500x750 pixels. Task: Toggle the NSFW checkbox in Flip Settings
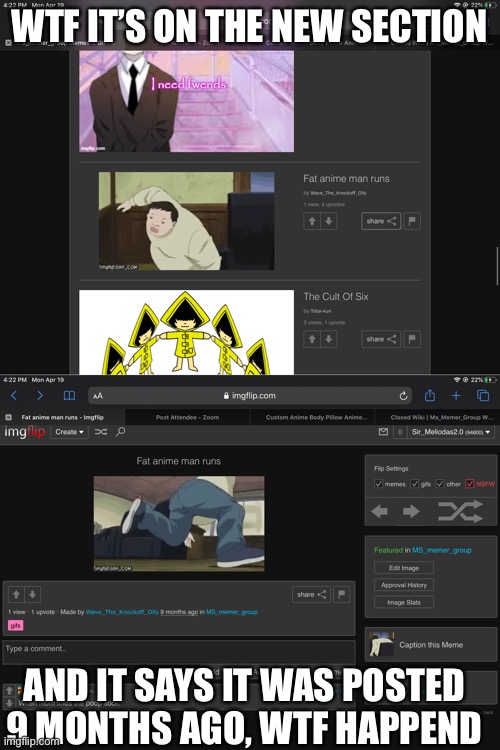(x=470, y=484)
